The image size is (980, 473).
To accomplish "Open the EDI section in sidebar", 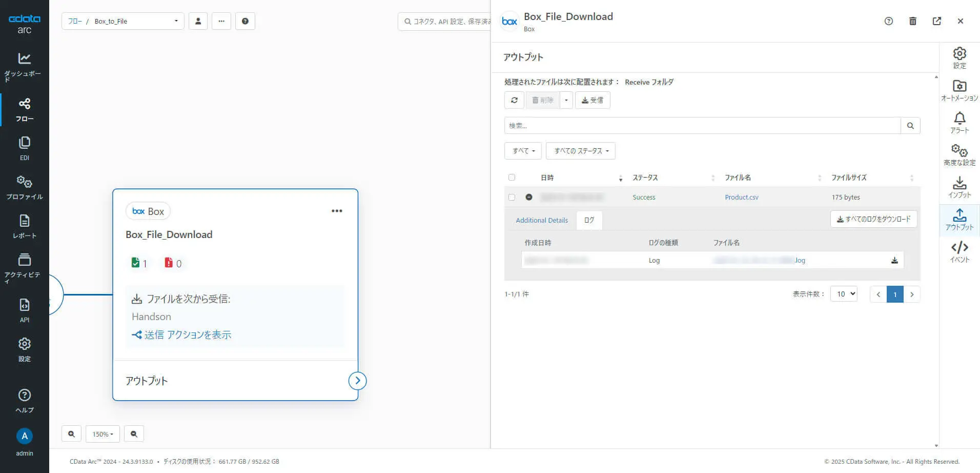I will (24, 149).
